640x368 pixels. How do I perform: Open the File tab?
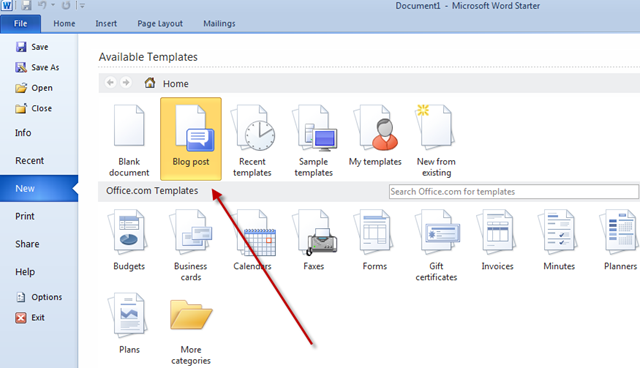click(x=20, y=24)
